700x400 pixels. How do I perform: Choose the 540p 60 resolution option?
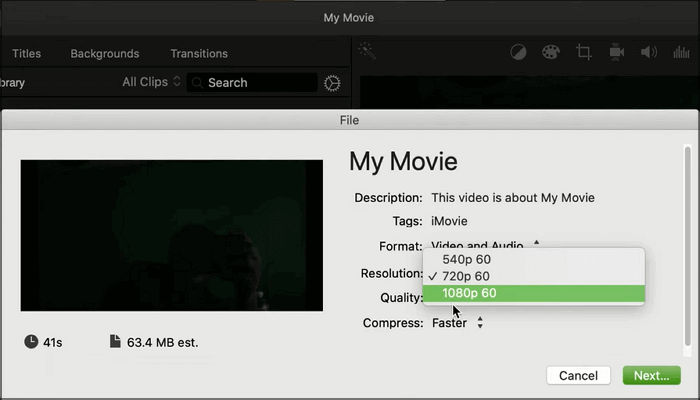tap(466, 259)
